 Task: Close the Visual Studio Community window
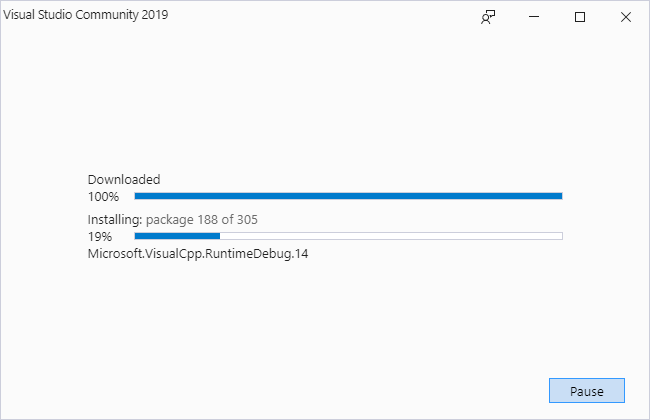click(x=626, y=17)
